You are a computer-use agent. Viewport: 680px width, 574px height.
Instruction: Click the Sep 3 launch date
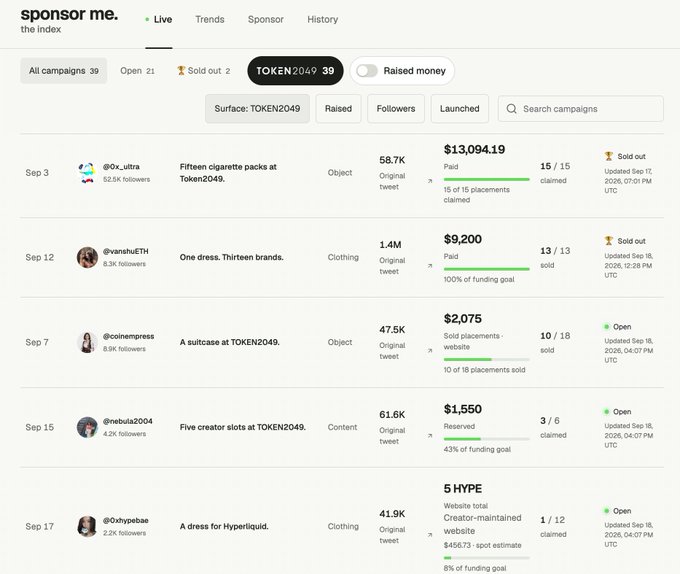tap(37, 173)
